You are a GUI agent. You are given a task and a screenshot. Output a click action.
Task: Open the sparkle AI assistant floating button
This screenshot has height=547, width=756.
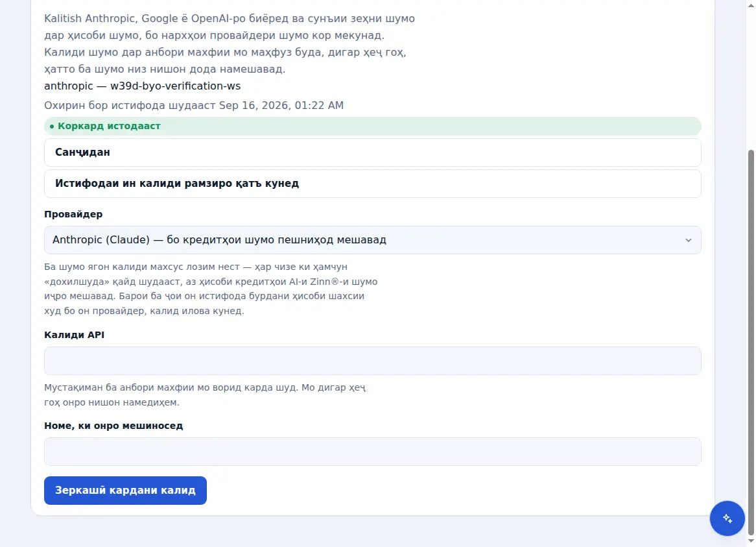pos(727,518)
